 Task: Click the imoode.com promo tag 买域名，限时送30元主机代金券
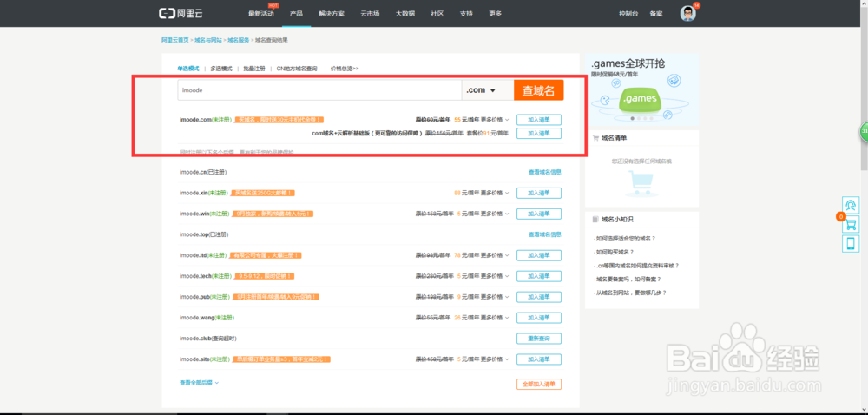[x=279, y=120]
